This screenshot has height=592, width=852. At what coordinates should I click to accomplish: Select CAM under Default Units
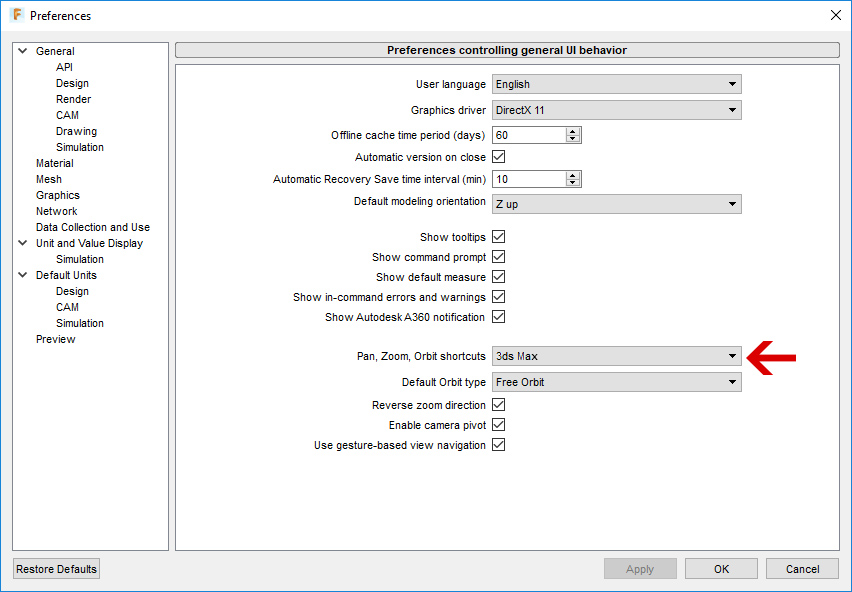(x=67, y=307)
